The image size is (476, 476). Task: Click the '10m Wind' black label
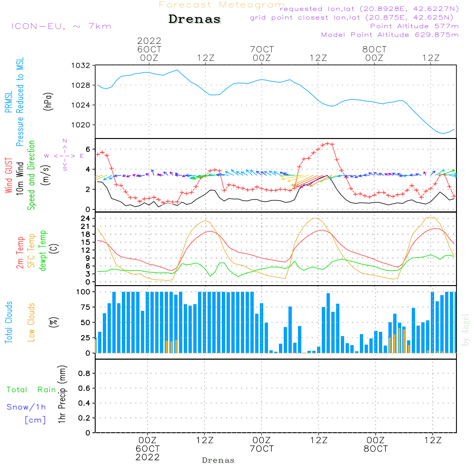[x=20, y=178]
